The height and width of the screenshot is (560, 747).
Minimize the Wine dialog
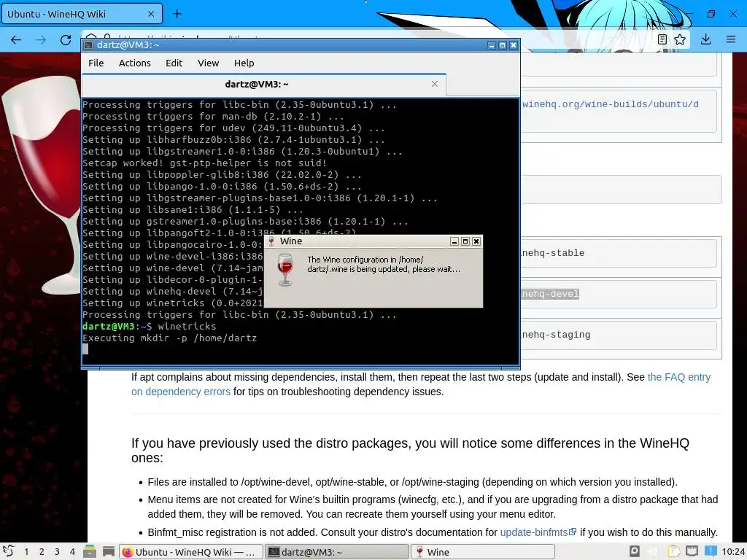(x=454, y=241)
